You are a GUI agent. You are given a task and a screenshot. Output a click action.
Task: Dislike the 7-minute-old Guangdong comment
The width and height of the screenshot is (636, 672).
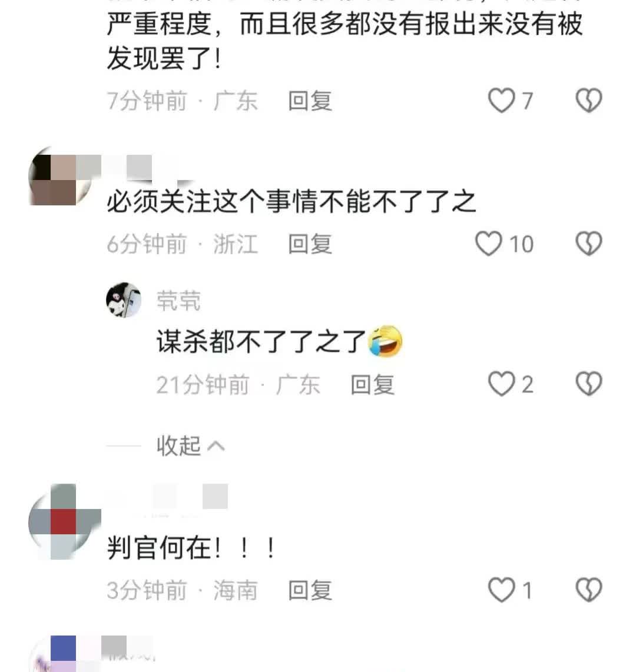pyautogui.click(x=589, y=100)
